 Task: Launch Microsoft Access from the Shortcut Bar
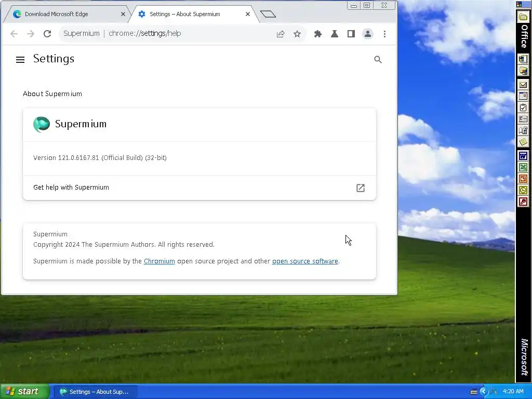[x=523, y=202]
